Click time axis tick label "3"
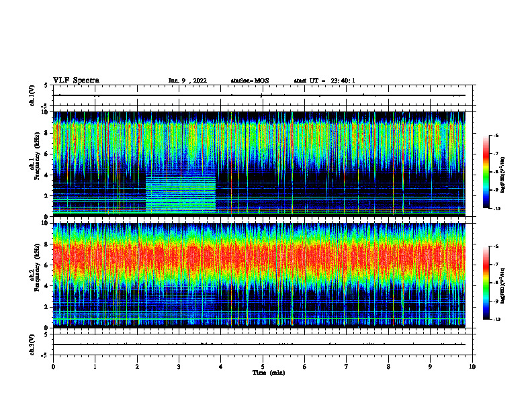The width and height of the screenshot is (532, 411). click(179, 367)
